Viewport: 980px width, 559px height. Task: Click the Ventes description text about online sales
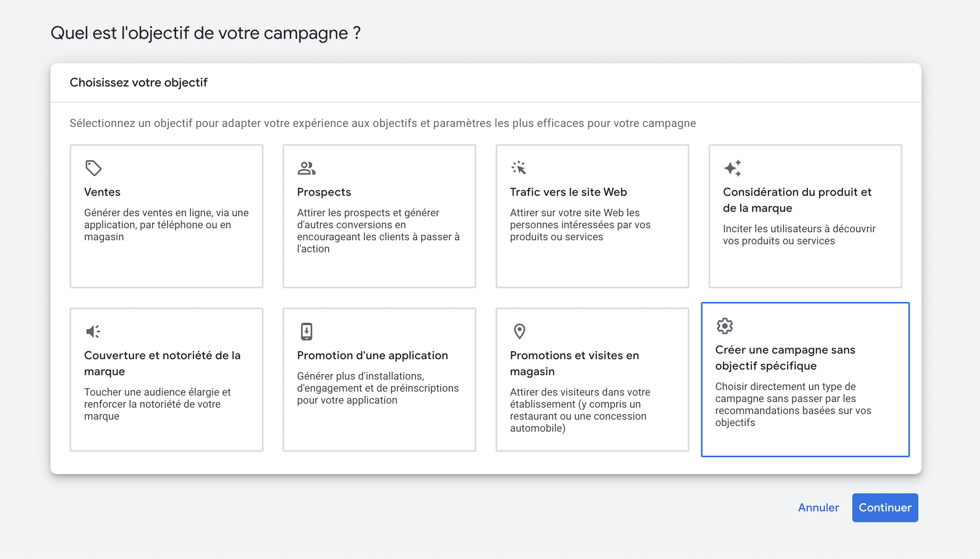click(x=167, y=225)
